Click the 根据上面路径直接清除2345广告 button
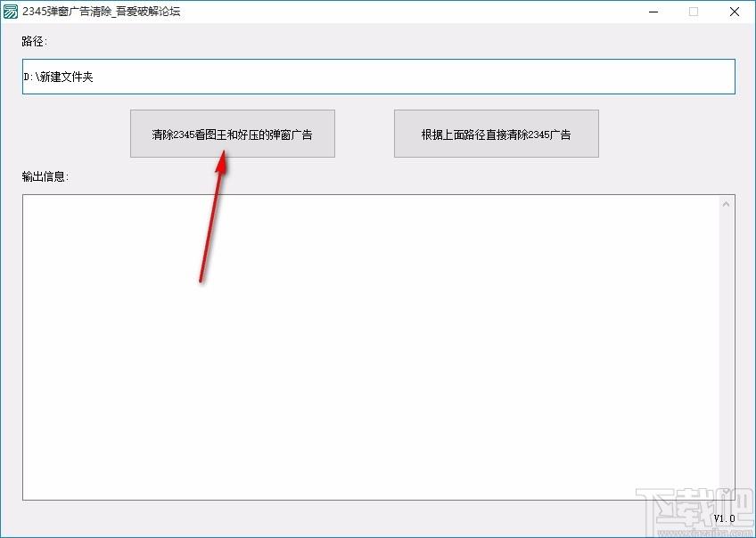The image size is (756, 538). [x=496, y=134]
